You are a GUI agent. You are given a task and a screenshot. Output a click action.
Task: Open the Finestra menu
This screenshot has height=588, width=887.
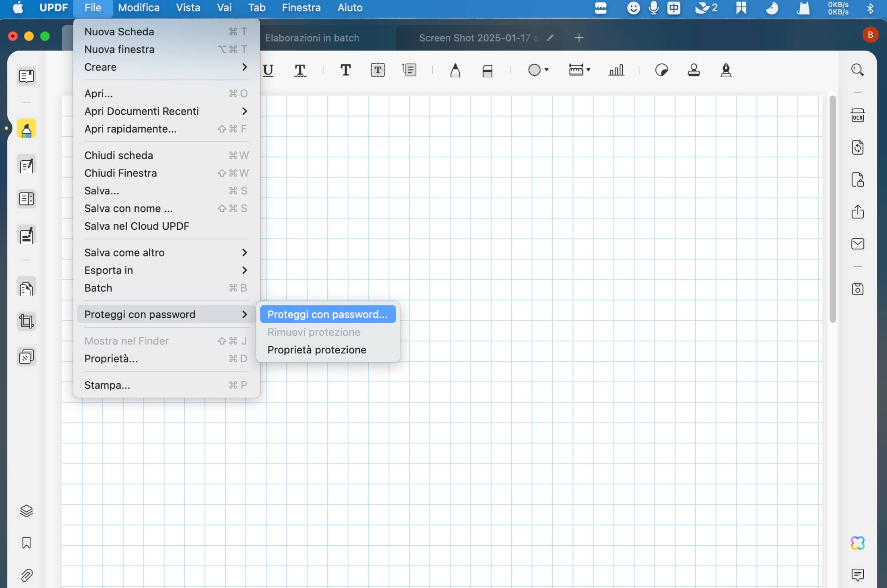pyautogui.click(x=301, y=8)
